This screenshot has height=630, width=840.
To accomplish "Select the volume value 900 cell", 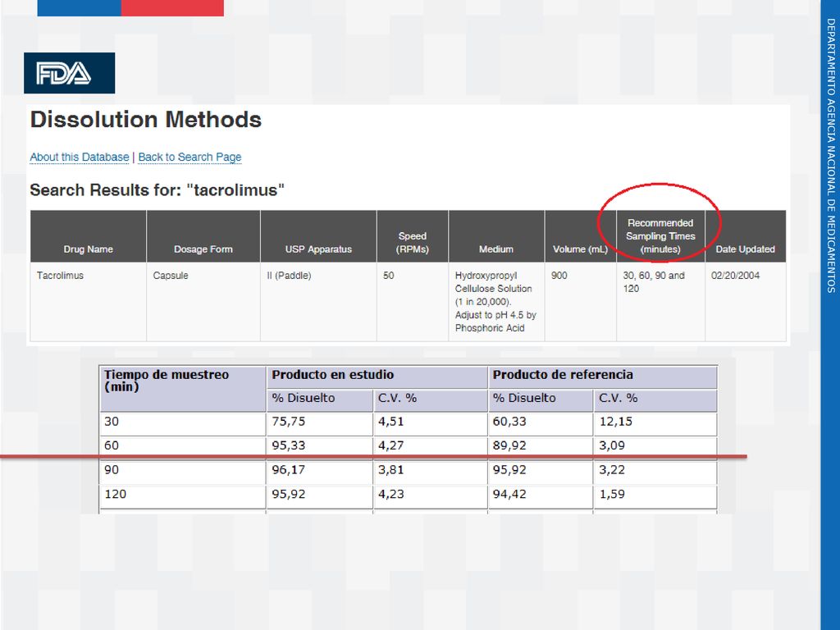I will pos(580,302).
